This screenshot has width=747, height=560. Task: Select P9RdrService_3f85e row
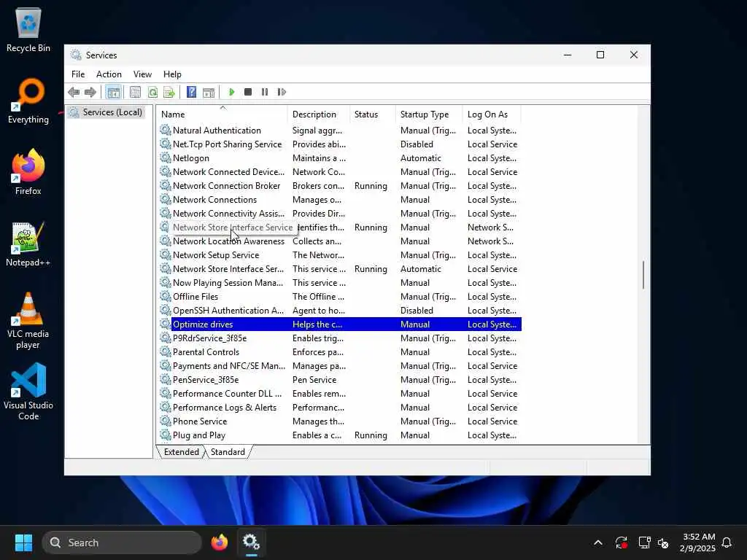[x=340, y=338]
